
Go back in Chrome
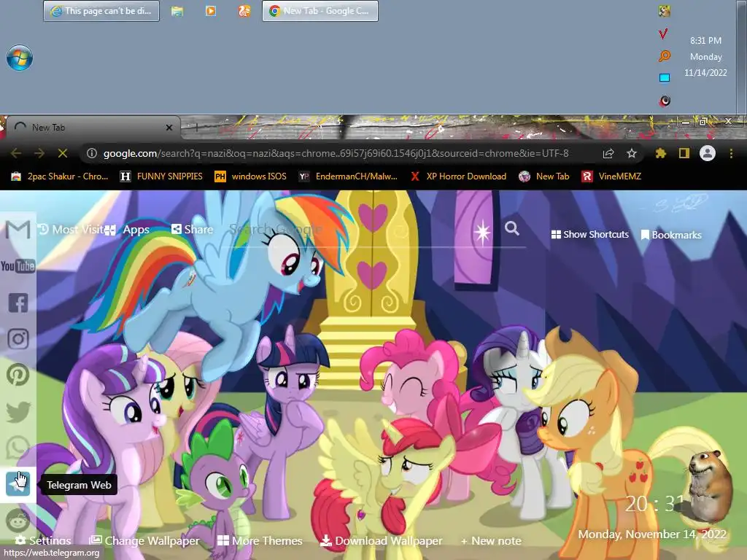[16, 153]
